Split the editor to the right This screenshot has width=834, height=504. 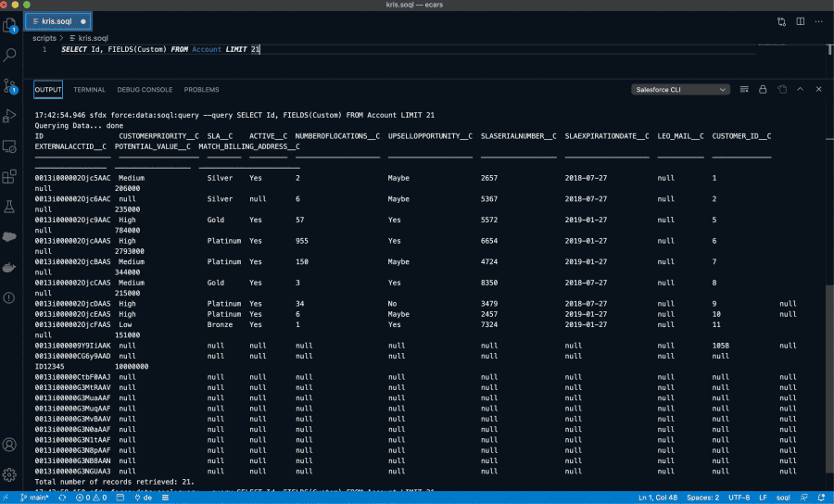tap(800, 21)
